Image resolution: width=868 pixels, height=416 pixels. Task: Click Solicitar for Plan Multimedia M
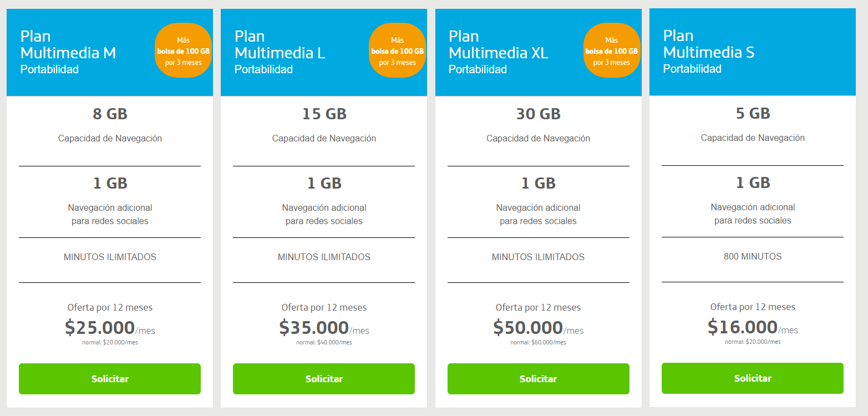(x=110, y=379)
